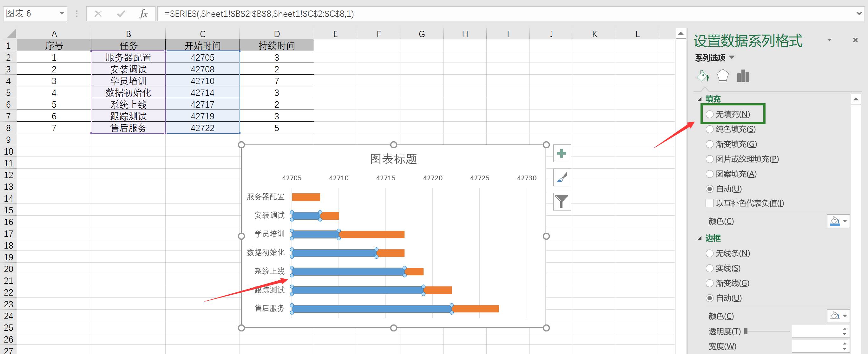Click the Chart Styles paintbrush button

point(562,178)
